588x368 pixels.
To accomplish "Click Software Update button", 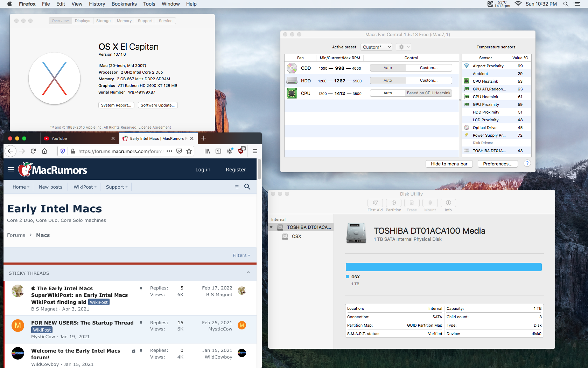I will click(x=158, y=105).
